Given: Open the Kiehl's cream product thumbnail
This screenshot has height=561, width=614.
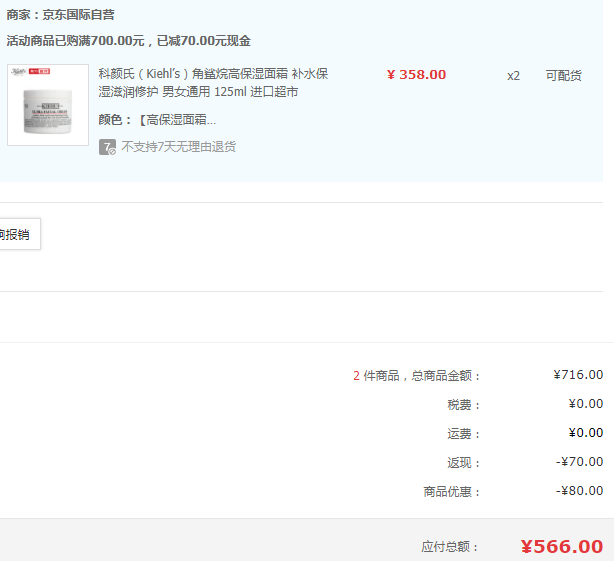Looking at the screenshot, I should pyautogui.click(x=48, y=105).
